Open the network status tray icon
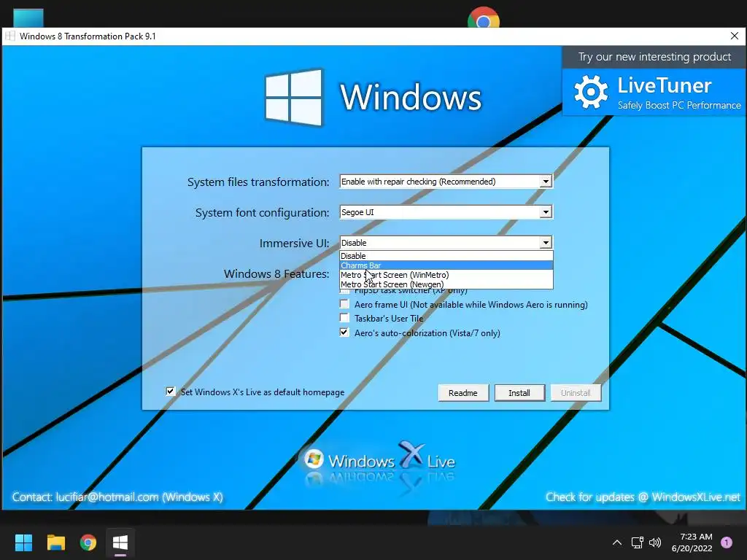The image size is (747, 560). [x=637, y=542]
